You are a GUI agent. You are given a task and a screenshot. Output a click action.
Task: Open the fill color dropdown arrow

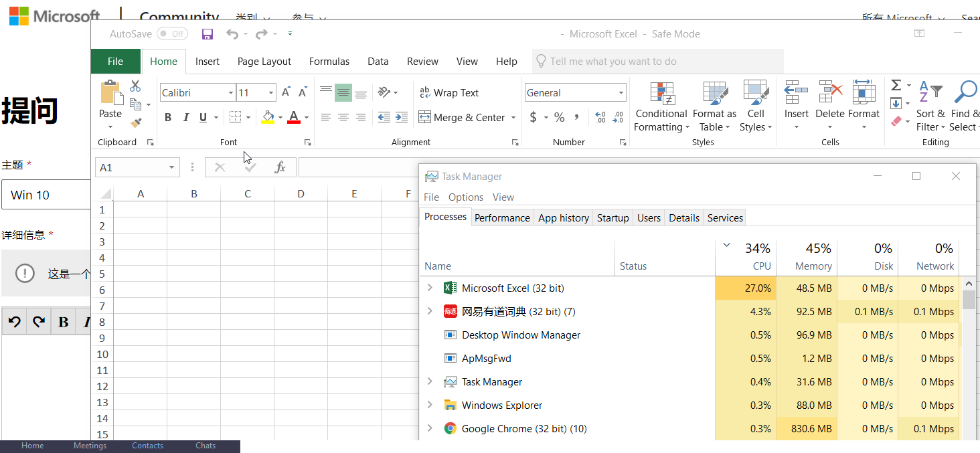pos(280,117)
